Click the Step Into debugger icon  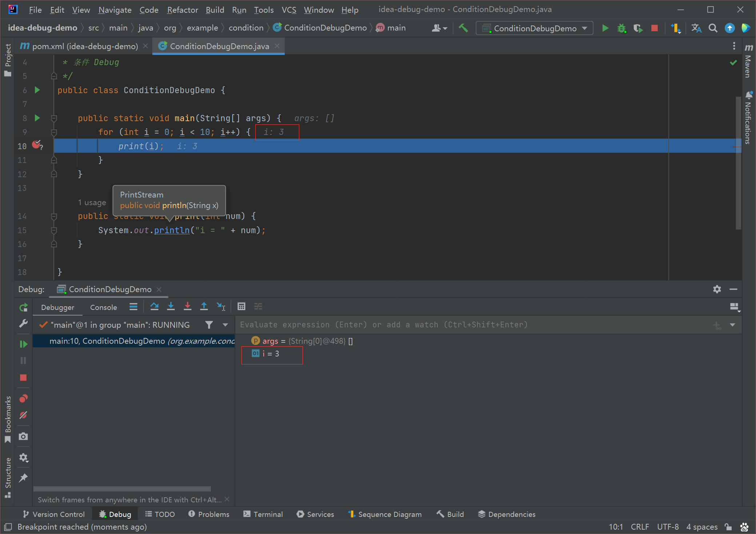coord(171,306)
